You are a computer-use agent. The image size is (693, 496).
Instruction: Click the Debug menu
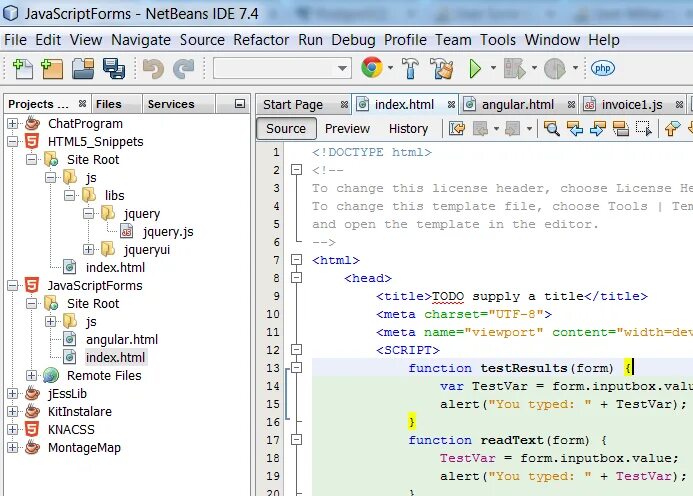[353, 40]
